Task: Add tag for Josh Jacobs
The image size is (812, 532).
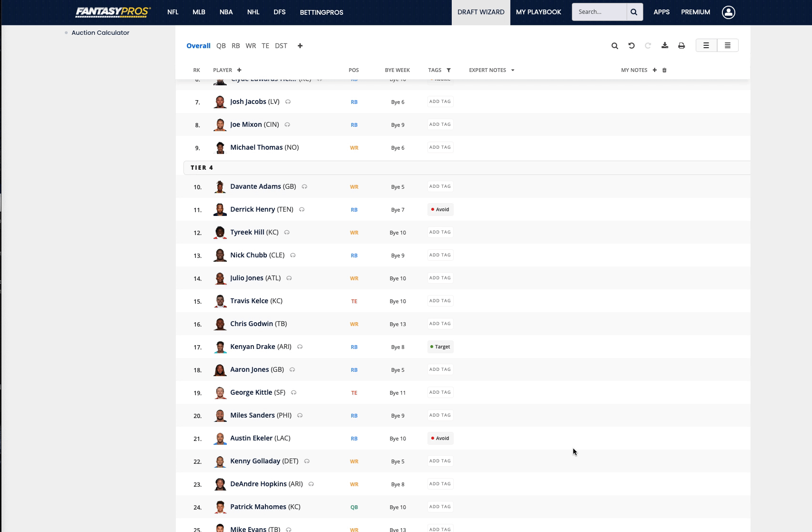Action: 440,102
